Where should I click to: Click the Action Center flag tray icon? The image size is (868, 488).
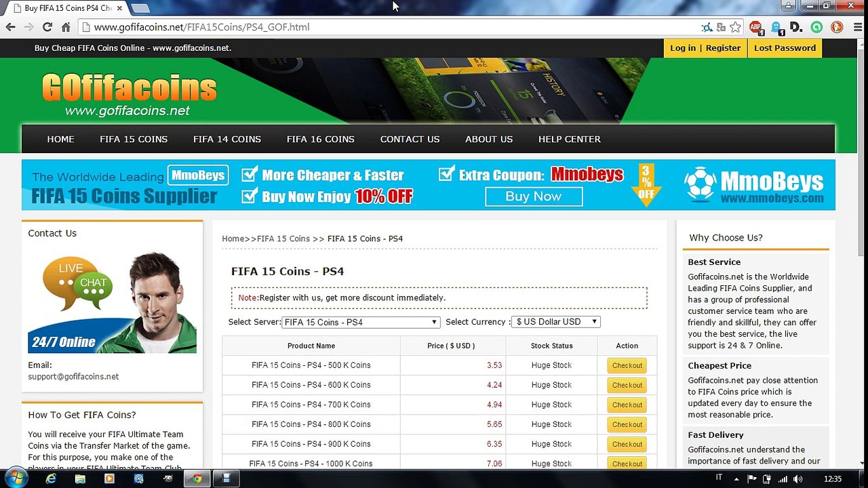click(752, 479)
